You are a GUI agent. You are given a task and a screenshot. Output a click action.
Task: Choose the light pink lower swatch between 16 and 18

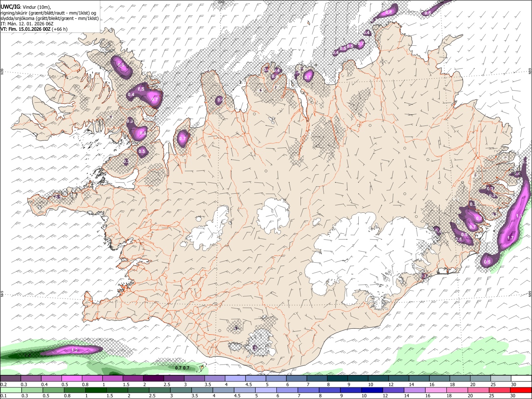point(436,390)
